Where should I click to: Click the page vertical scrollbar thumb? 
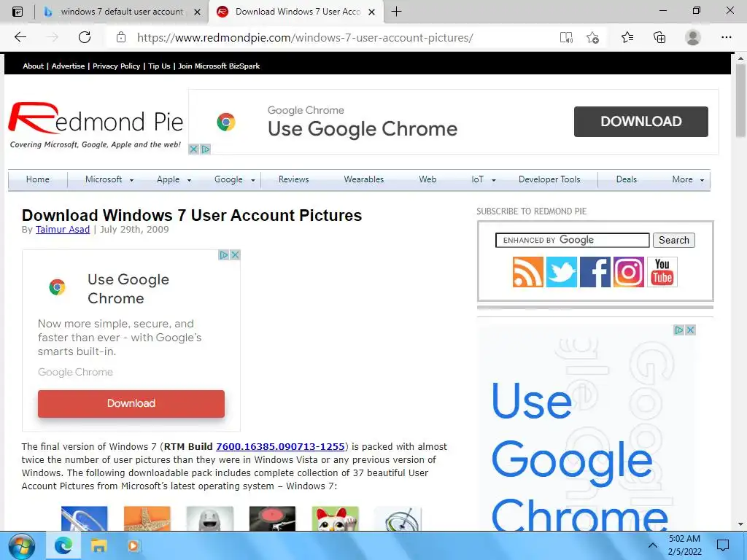740,100
